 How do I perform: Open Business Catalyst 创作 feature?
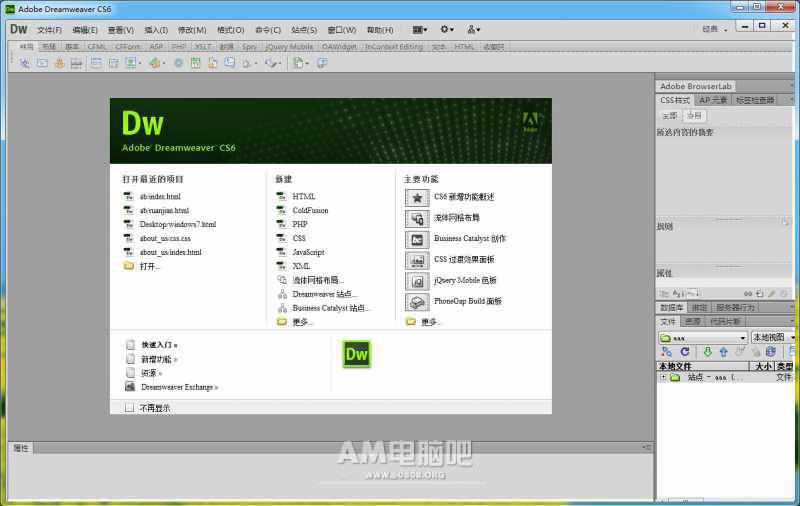(469, 238)
